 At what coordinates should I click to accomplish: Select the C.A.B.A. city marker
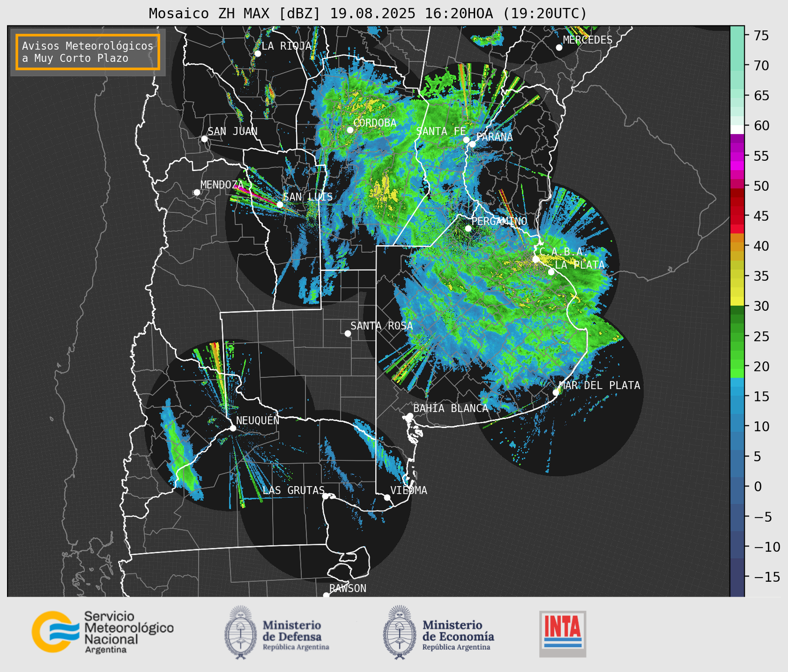click(x=536, y=259)
